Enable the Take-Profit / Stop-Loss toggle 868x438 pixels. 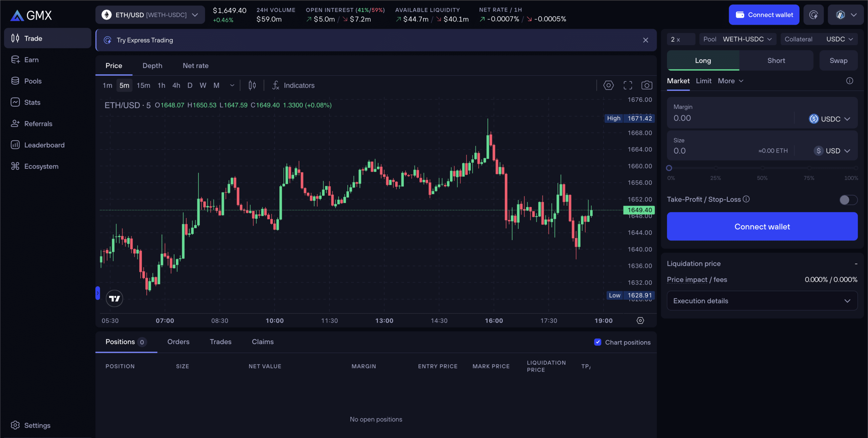(x=848, y=200)
